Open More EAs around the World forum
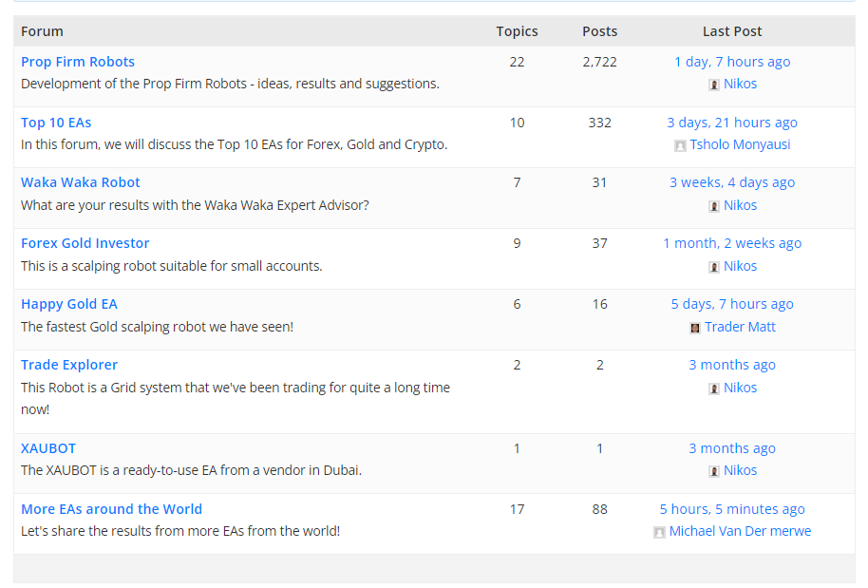The height and width of the screenshot is (588, 868). tap(111, 509)
